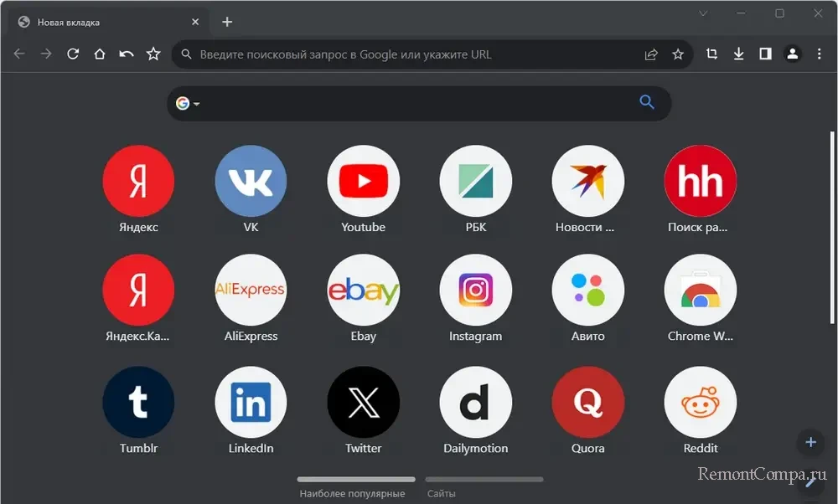
Task: Launch the Instagram shortcut
Action: pos(475,291)
